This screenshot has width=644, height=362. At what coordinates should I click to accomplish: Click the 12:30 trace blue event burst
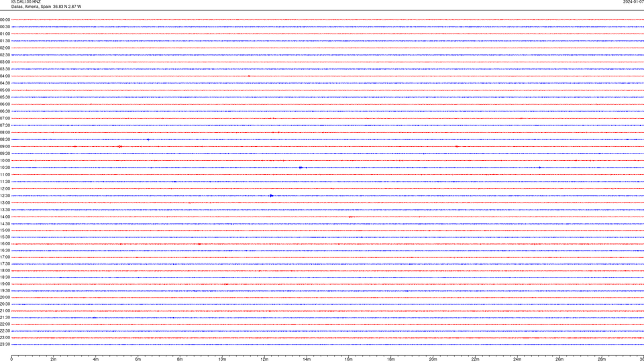click(271, 196)
